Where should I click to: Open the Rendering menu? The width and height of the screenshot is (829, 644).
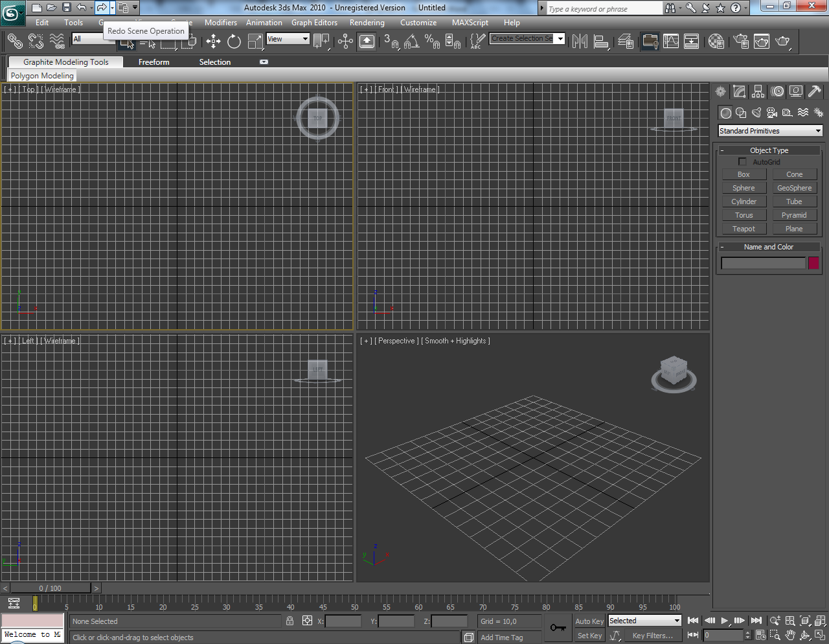click(x=367, y=23)
